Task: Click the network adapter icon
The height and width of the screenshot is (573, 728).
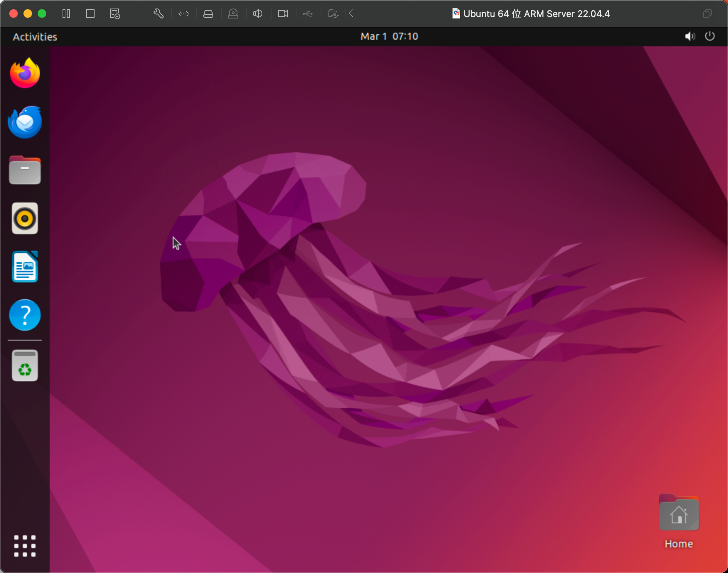Action: point(183,14)
